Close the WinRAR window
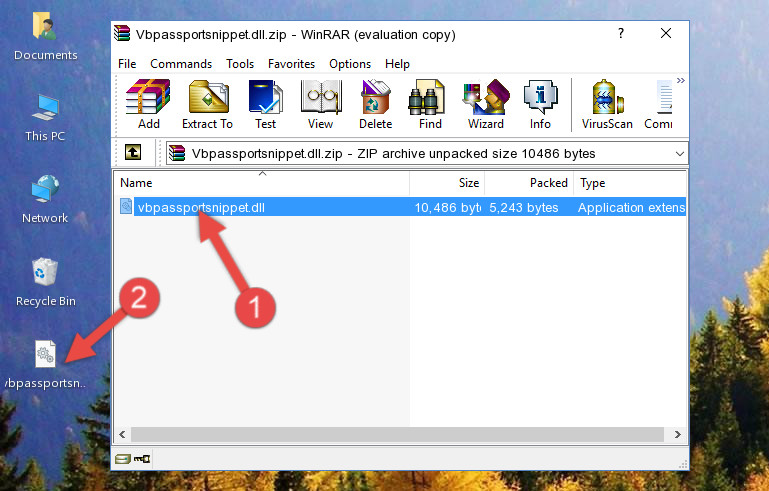 pos(666,33)
